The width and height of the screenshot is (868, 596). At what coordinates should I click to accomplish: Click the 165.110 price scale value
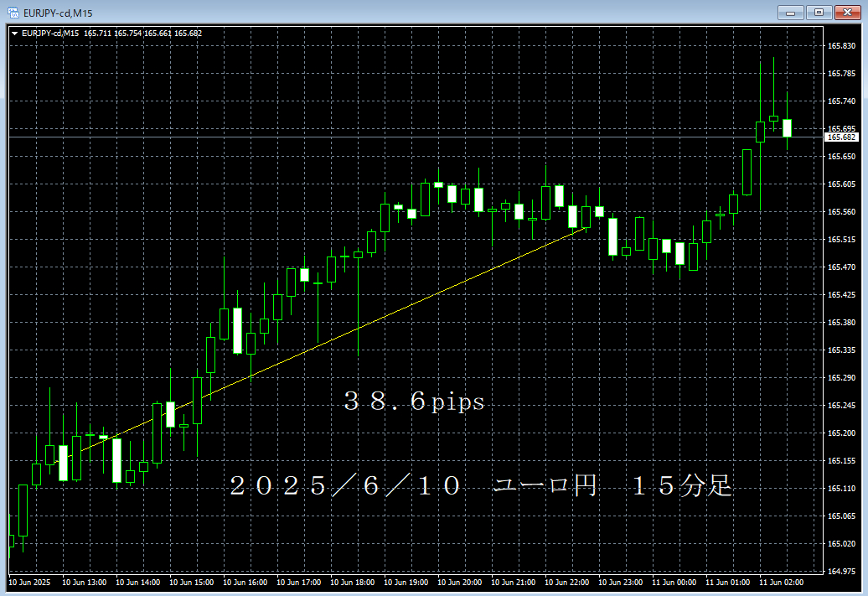tap(841, 489)
